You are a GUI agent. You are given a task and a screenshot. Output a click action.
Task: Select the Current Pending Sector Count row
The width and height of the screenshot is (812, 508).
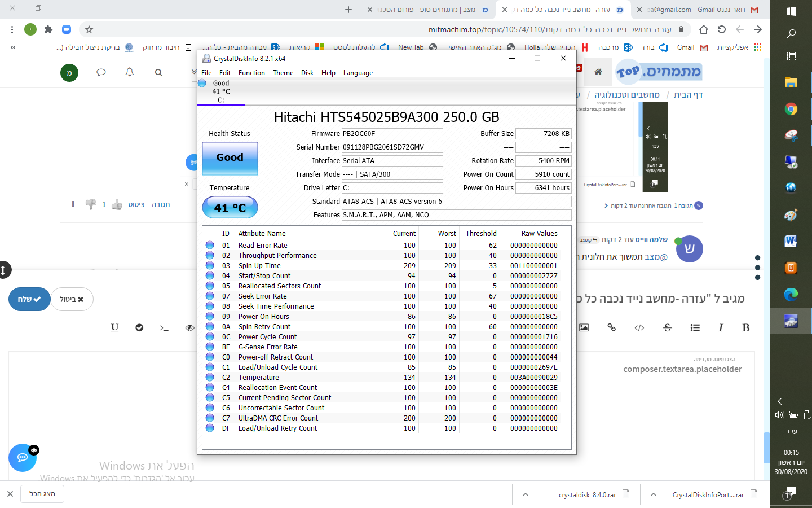click(x=386, y=398)
